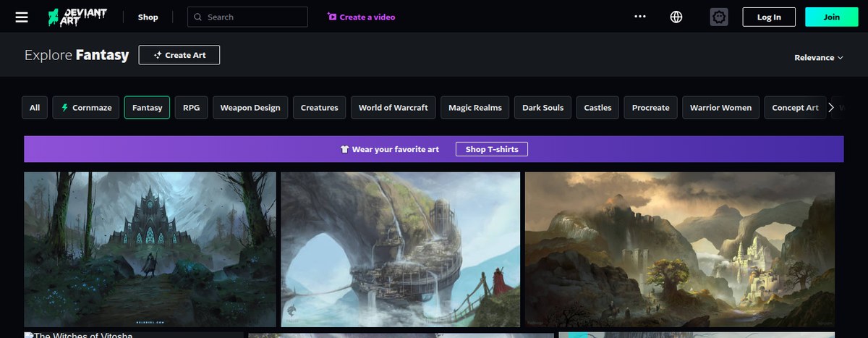The image size is (868, 338).
Task: Click the gear theme settings icon
Action: 719,17
